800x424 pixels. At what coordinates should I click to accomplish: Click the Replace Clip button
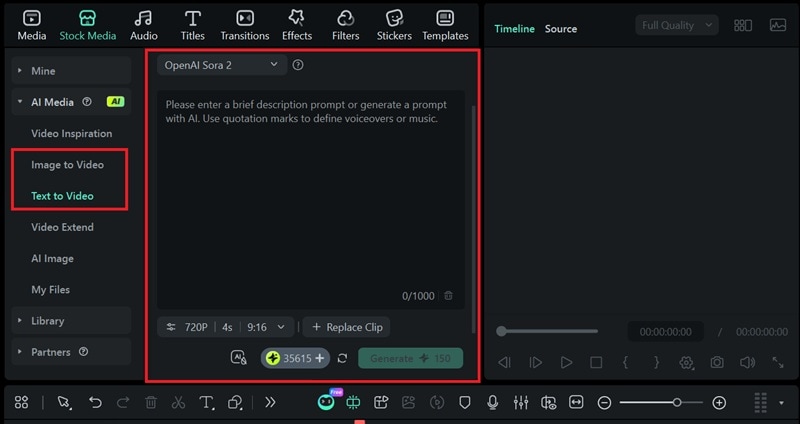(x=346, y=327)
